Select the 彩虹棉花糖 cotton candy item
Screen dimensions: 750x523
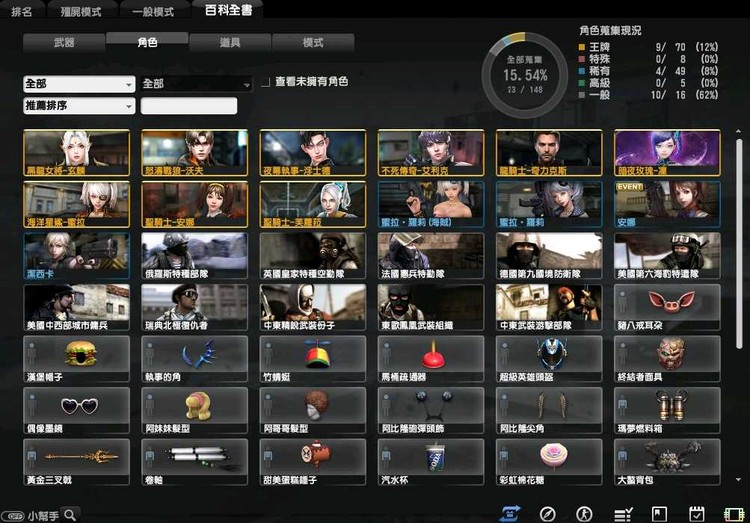click(549, 462)
